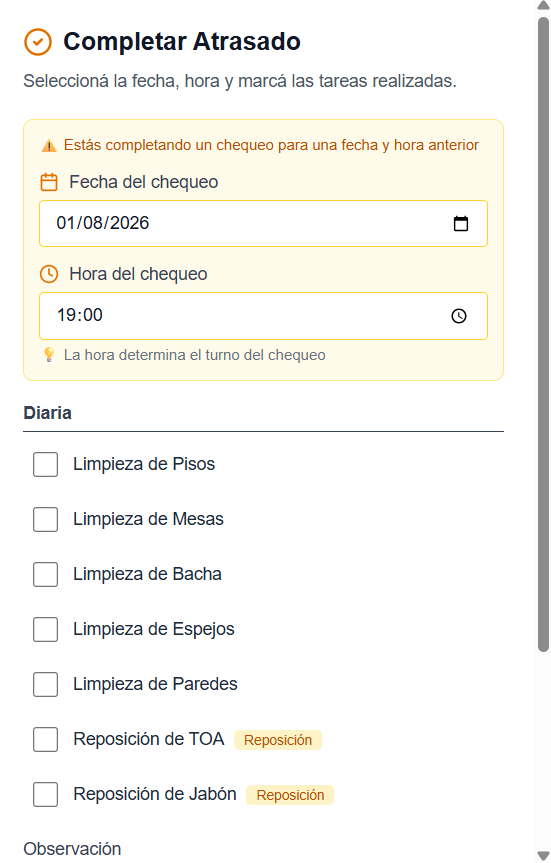Click the warning triangle icon in the alert
Viewport: 551px width, 863px height.
pos(49,146)
